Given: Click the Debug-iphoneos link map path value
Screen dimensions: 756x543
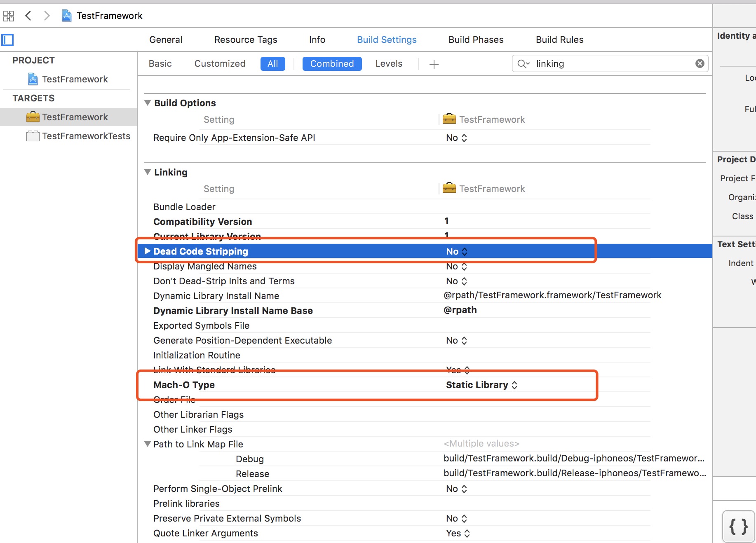Looking at the screenshot, I should [x=574, y=458].
